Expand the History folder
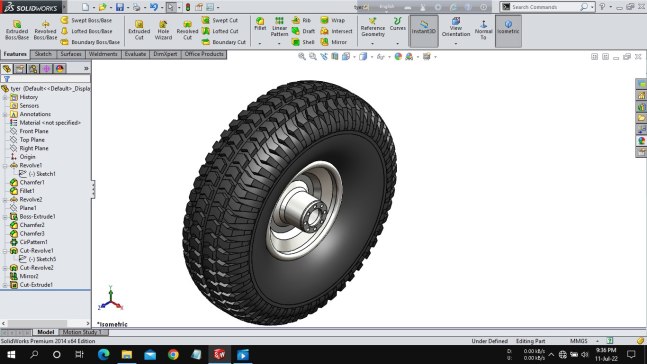This screenshot has height=364, width=647. [5, 97]
